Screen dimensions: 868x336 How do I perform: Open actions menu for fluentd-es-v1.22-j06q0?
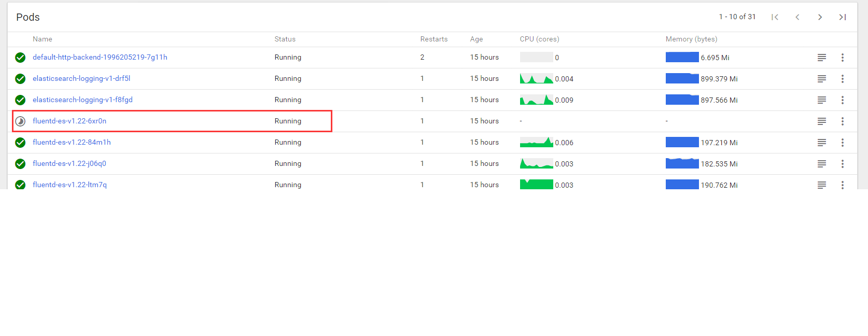[x=843, y=164]
